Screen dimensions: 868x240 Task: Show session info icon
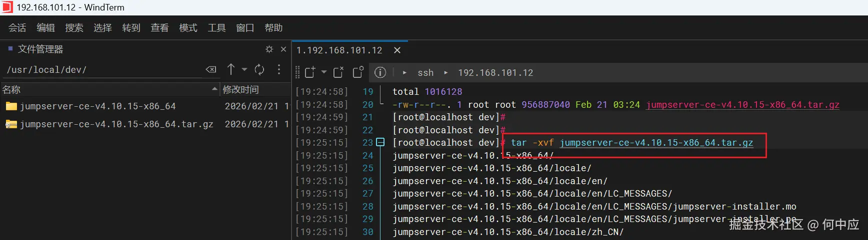380,72
